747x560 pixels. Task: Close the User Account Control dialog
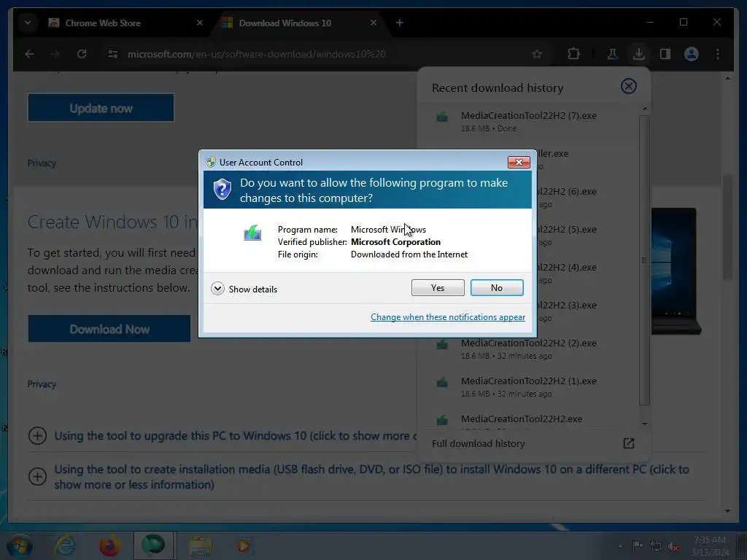point(519,163)
